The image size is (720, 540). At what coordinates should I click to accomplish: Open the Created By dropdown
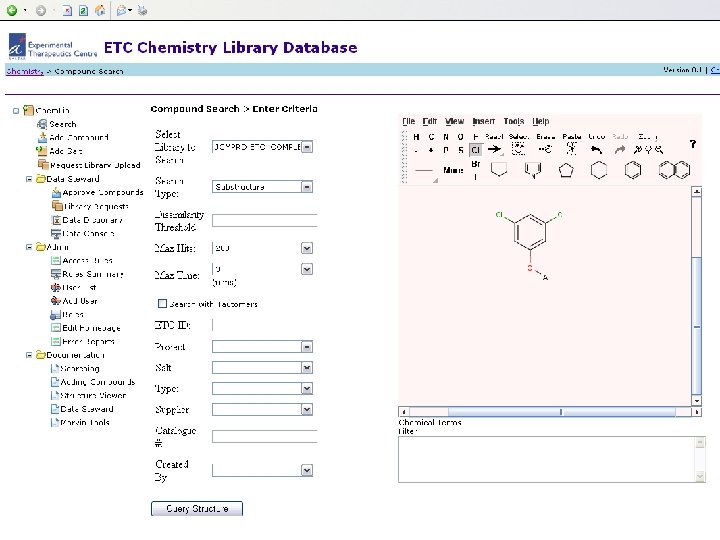click(x=307, y=470)
